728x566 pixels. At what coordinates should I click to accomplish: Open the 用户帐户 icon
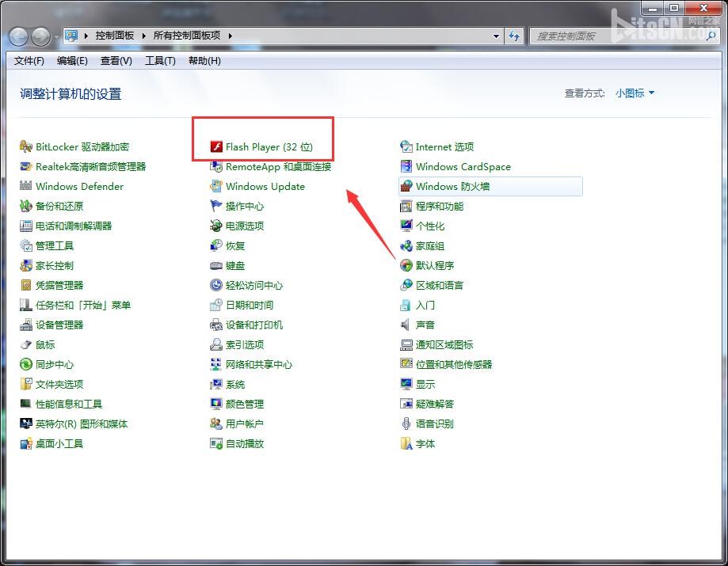[216, 424]
